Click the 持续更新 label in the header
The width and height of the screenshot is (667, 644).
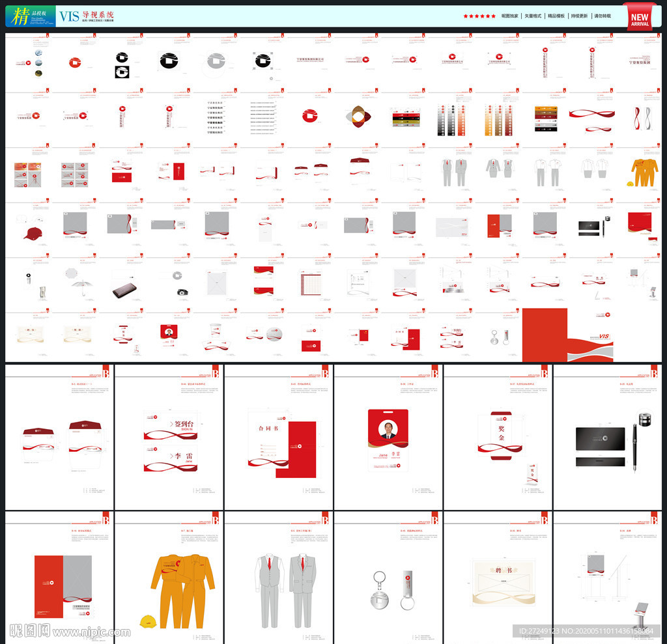pyautogui.click(x=579, y=16)
